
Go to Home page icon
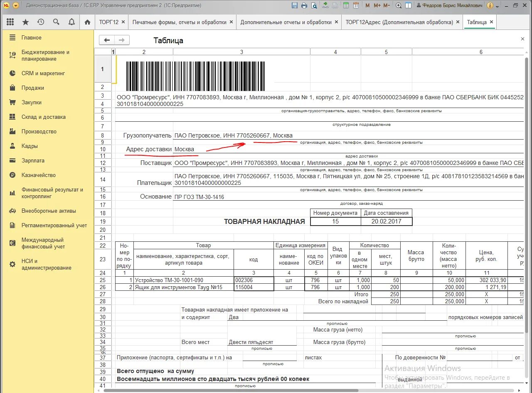(87, 22)
